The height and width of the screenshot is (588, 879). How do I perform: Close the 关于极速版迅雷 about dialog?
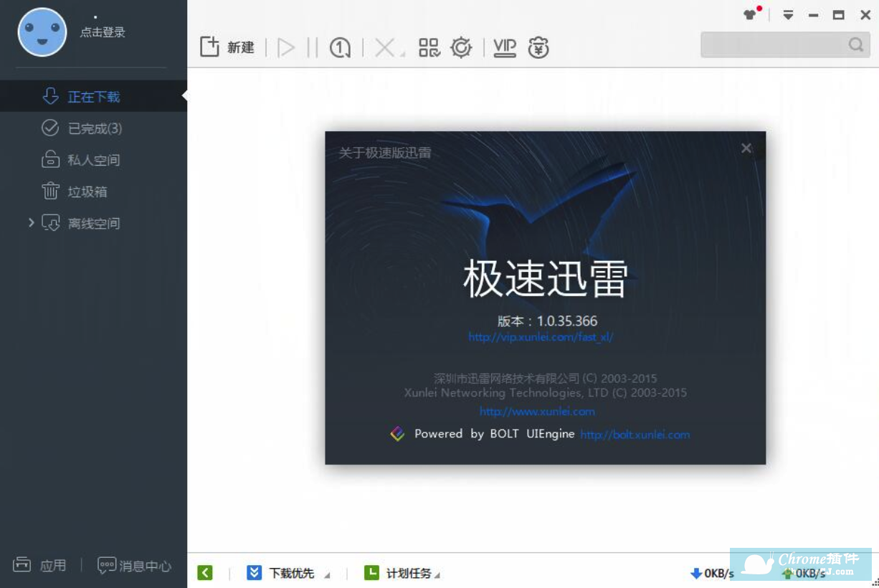pyautogui.click(x=746, y=148)
